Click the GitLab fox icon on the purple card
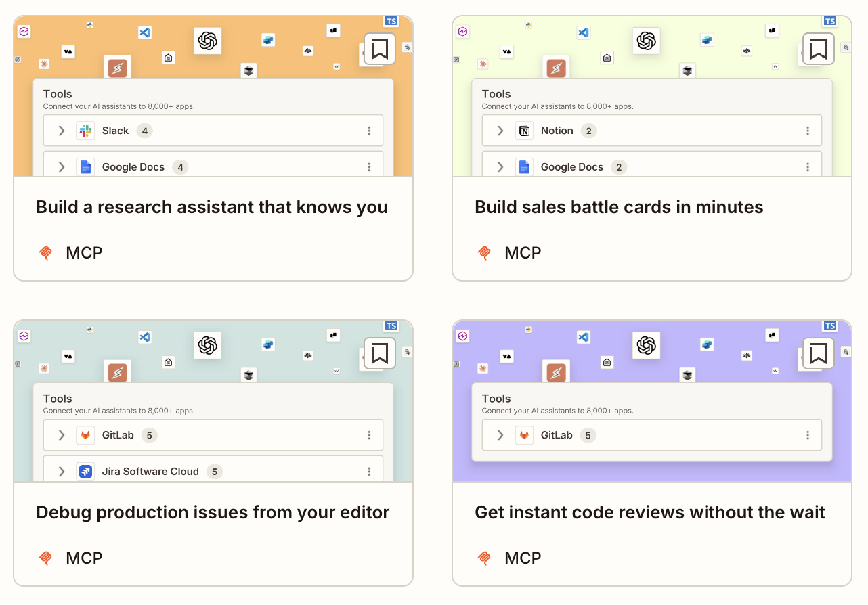The image size is (868, 605). 525,434
